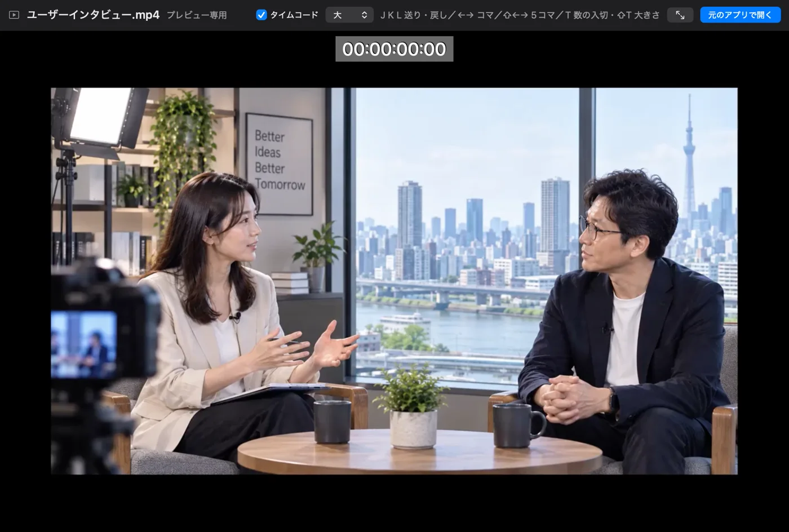Click the プレビュー専用 label
This screenshot has height=532, width=789.
pyautogui.click(x=197, y=15)
